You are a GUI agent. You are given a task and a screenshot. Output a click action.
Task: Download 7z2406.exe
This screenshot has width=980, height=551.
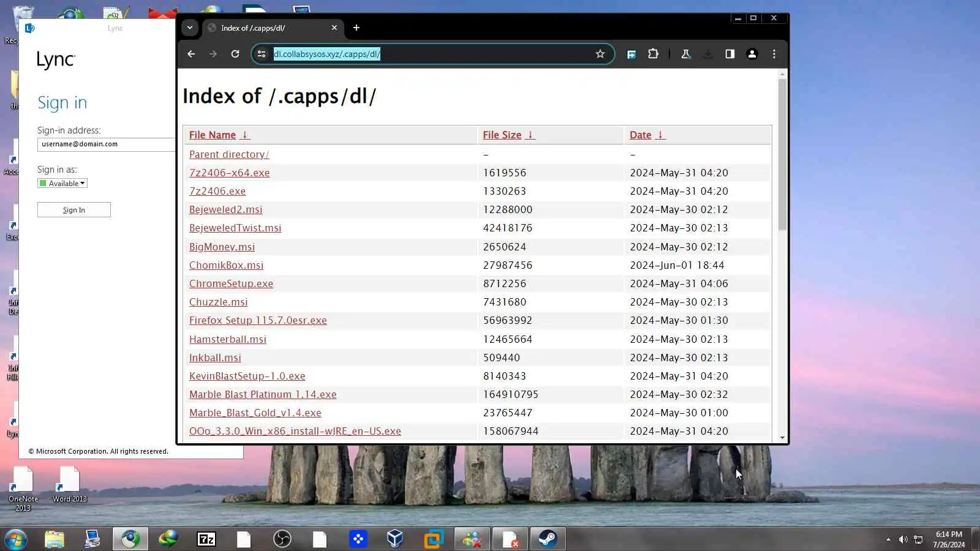[217, 191]
